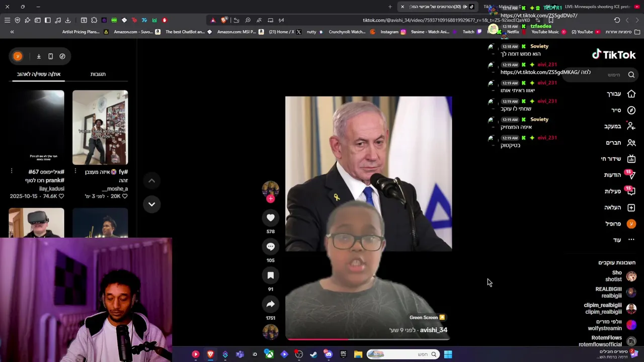Open הודעות (Messages) in sidebar
Viewport: 644px width, 362px height.
(620, 175)
